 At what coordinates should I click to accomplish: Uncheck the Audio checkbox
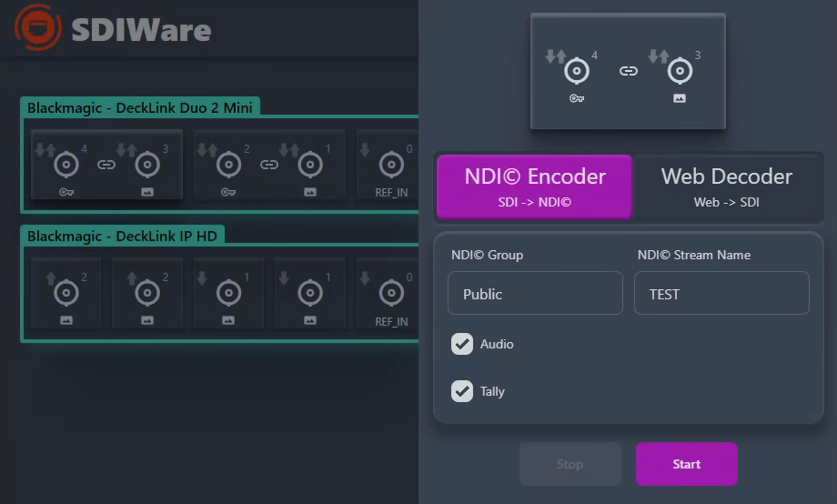tap(462, 344)
